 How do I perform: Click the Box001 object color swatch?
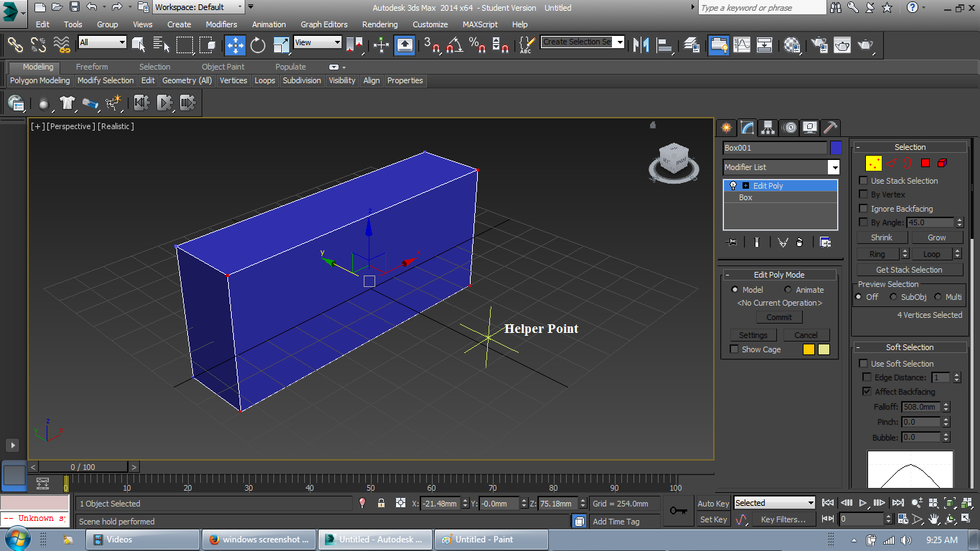pos(836,148)
